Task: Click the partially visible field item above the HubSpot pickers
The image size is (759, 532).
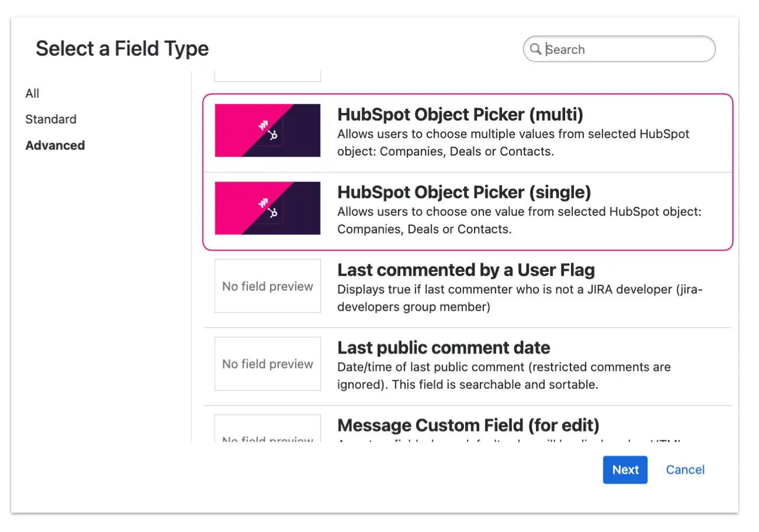Action: tap(267, 74)
